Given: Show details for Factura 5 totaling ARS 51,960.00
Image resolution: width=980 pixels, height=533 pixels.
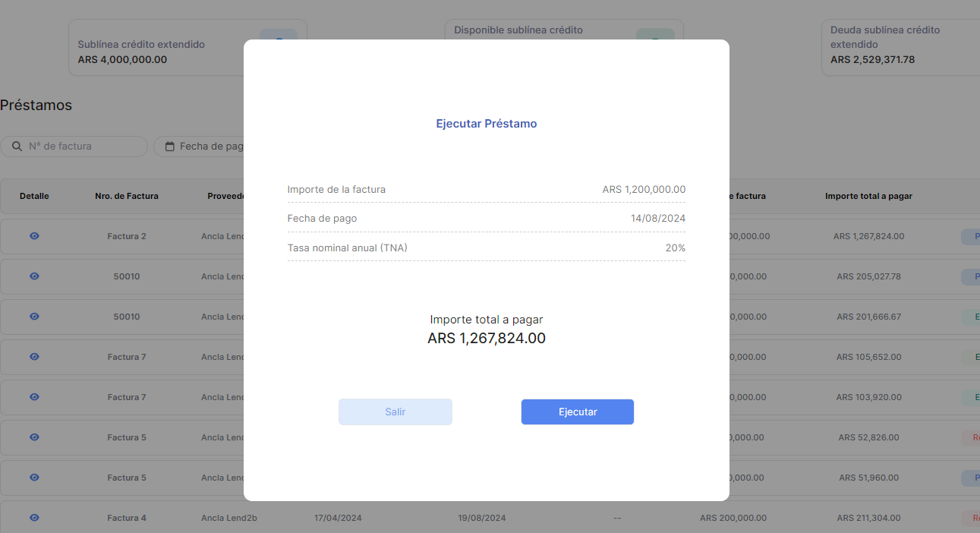Looking at the screenshot, I should pyautogui.click(x=34, y=478).
